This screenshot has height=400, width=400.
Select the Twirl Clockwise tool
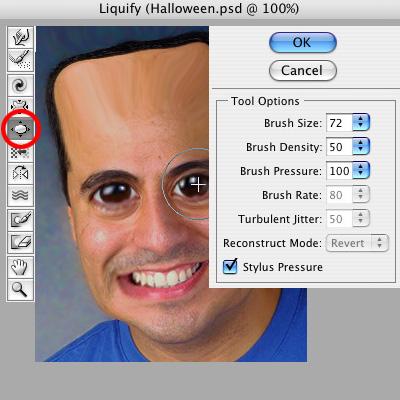coord(21,86)
